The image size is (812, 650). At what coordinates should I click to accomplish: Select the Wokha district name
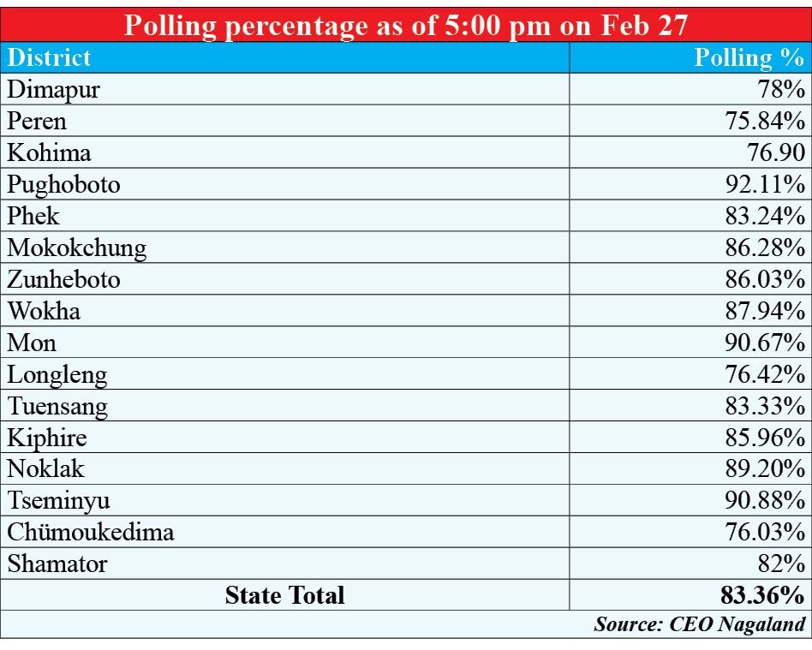coord(44,311)
